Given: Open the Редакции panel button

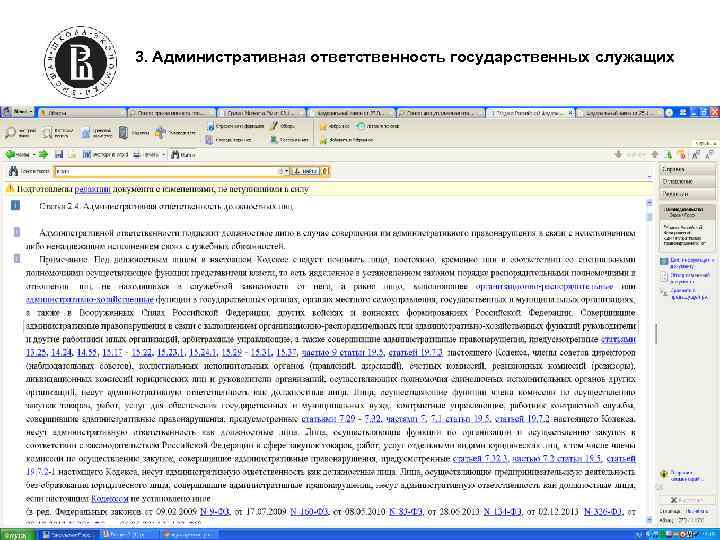Looking at the screenshot, I should point(687,194).
